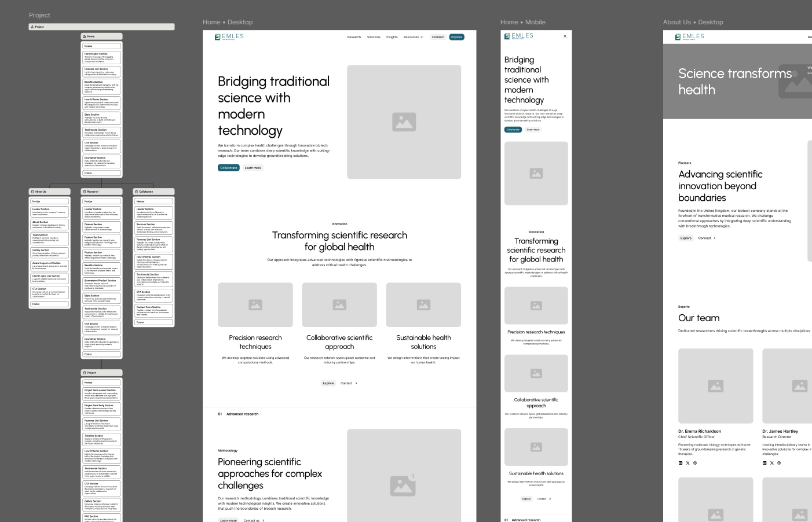
Task: Click sitemap icon on top Project bar
Action: pos(32,27)
